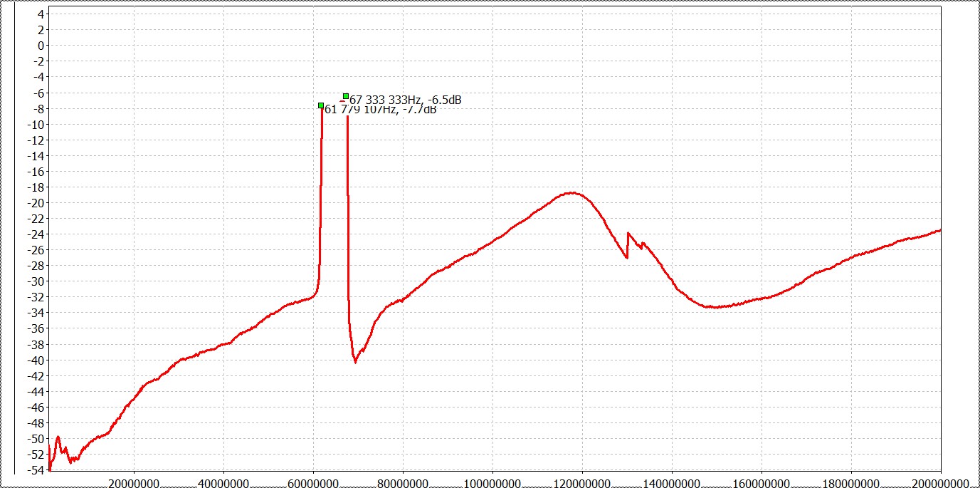Click the 0 dB label on the y-axis

(x=41, y=46)
